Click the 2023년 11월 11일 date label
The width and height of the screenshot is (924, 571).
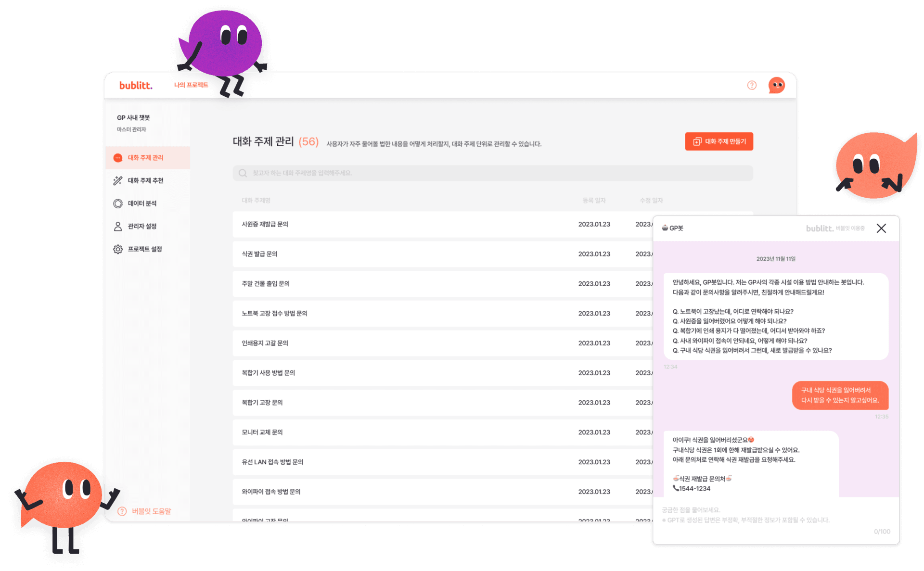click(x=776, y=259)
